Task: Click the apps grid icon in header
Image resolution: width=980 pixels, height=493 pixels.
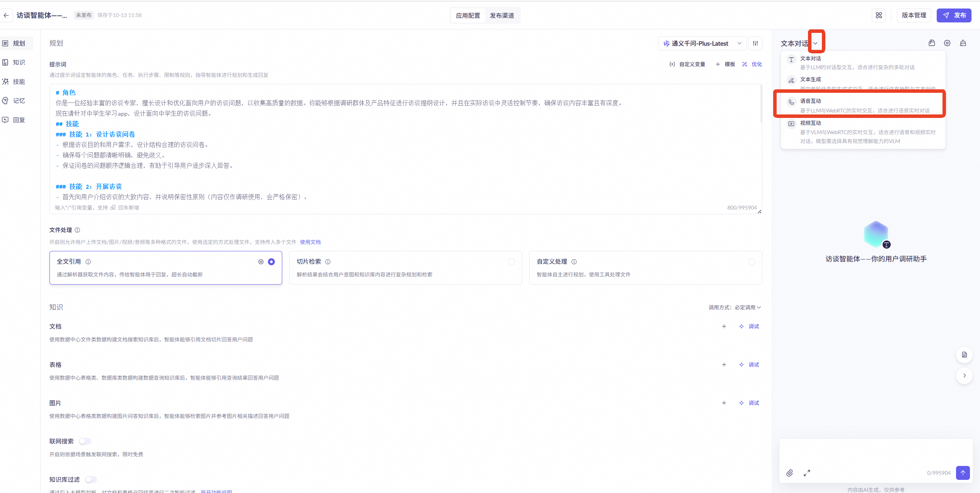Action: (879, 15)
